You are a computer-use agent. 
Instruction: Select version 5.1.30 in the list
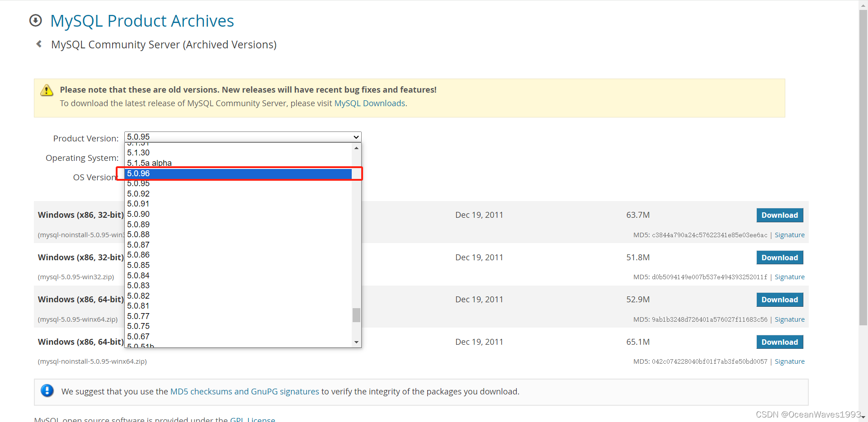pos(238,153)
